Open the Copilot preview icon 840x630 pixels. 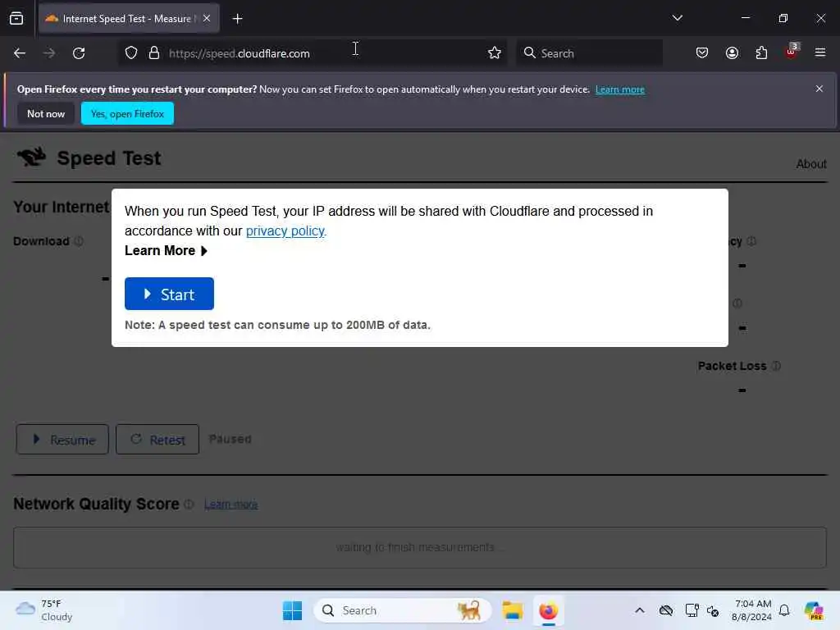tap(814, 610)
